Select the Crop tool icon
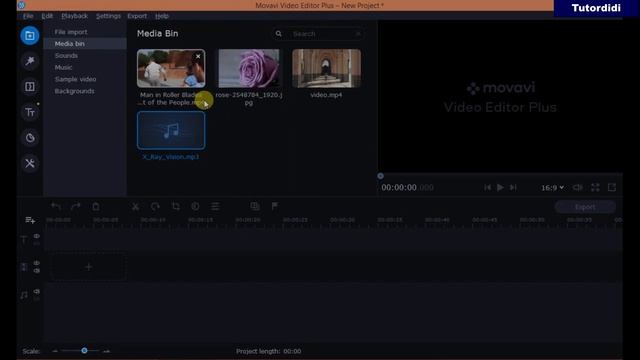Viewport: 640px width, 360px height. [176, 207]
